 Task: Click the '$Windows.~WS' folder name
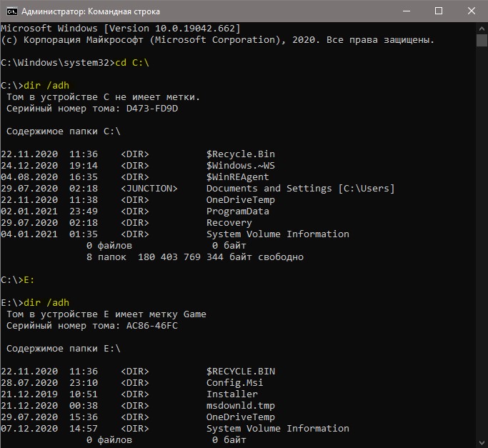241,165
